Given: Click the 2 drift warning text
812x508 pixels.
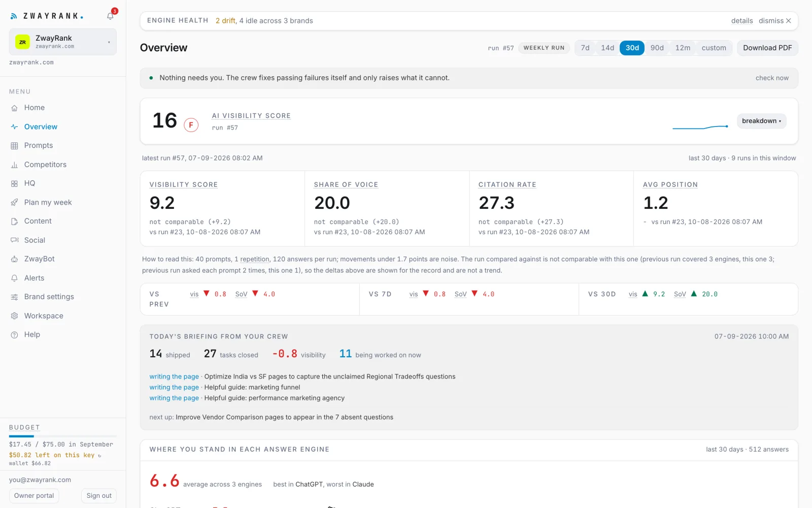Looking at the screenshot, I should 226,21.
